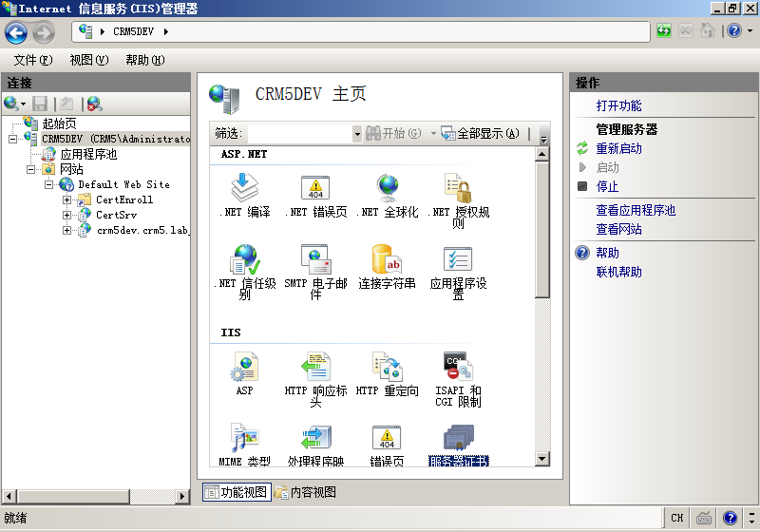Click the Forward navigation arrow
Image resolution: width=760 pixels, height=532 pixels.
click(x=44, y=33)
